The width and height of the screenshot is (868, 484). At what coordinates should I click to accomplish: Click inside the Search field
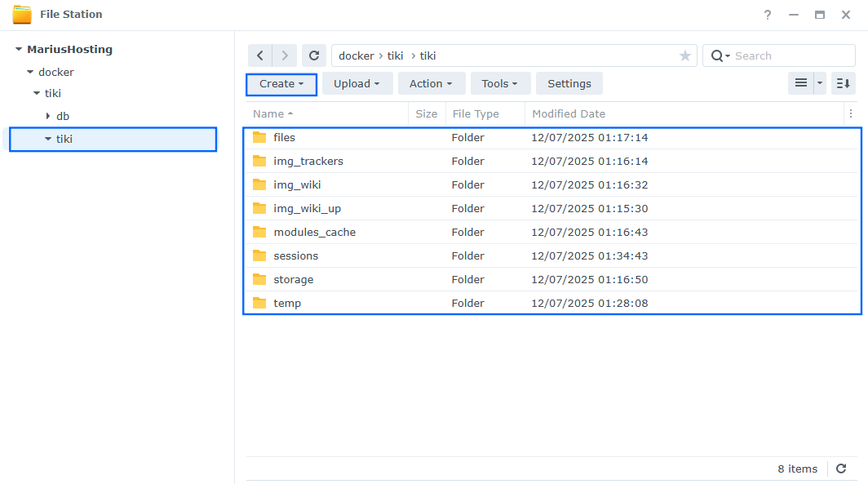[x=775, y=55]
